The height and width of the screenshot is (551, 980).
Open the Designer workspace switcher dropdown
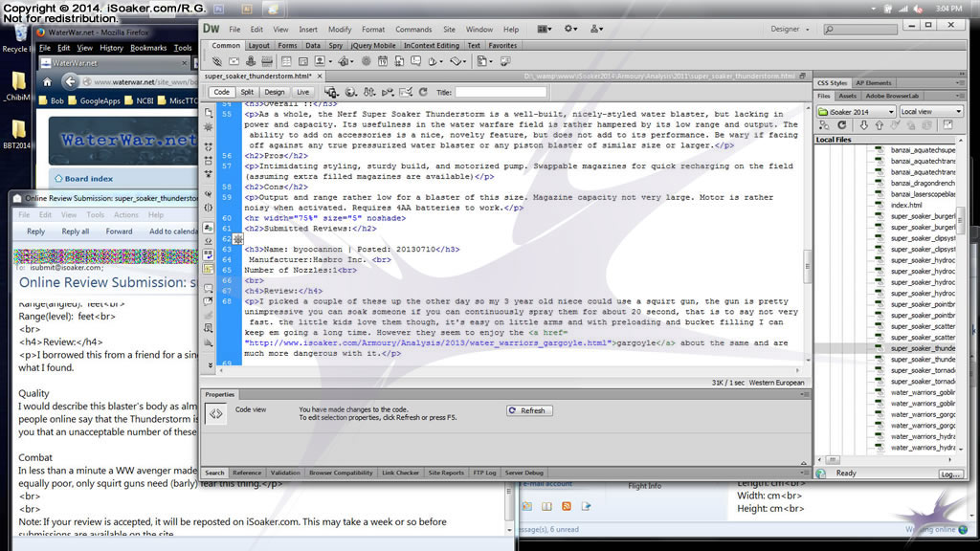(x=790, y=29)
